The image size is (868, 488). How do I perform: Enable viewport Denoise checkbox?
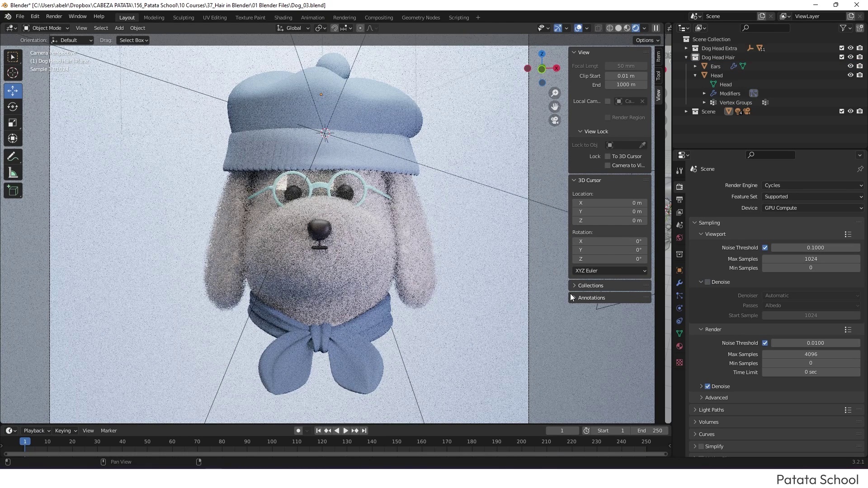pos(708,282)
